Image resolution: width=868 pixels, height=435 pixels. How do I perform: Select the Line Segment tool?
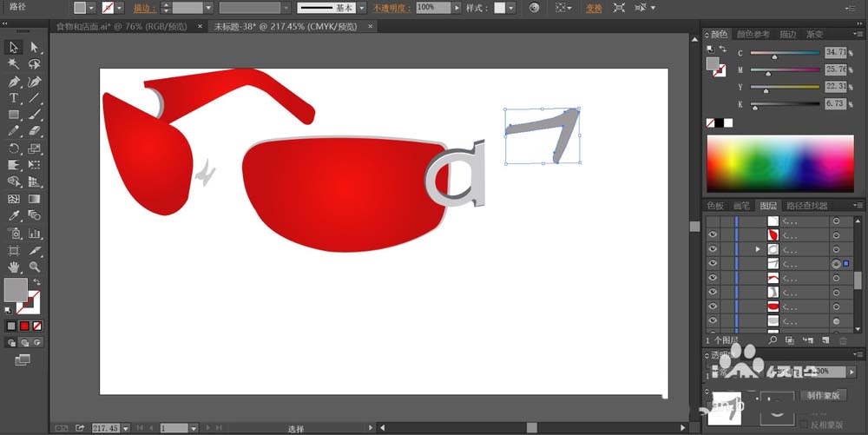[35, 98]
